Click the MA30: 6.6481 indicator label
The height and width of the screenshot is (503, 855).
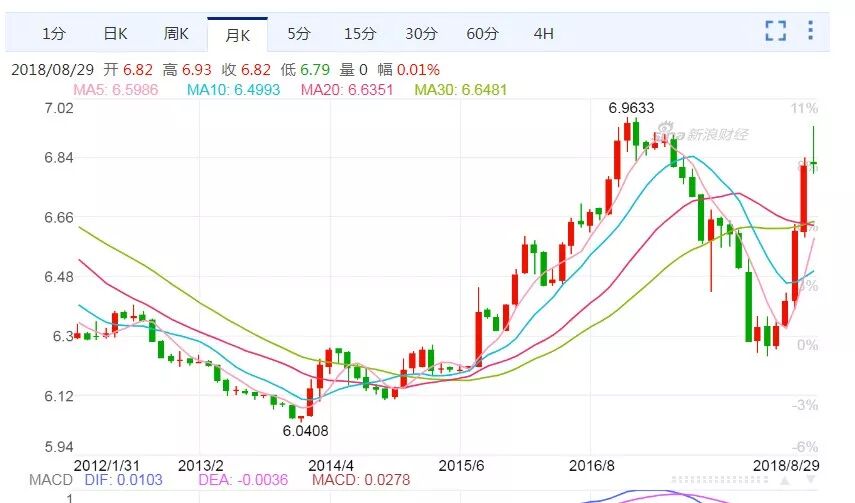(x=461, y=89)
